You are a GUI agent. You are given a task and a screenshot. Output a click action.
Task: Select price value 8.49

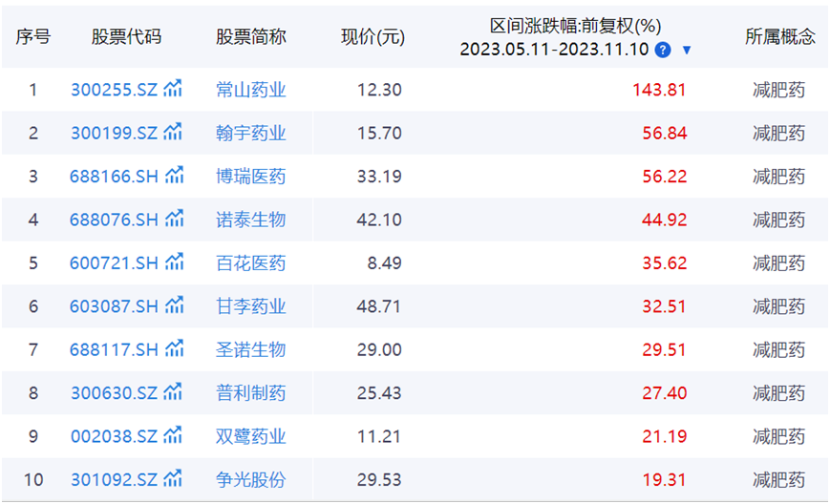[385, 263]
